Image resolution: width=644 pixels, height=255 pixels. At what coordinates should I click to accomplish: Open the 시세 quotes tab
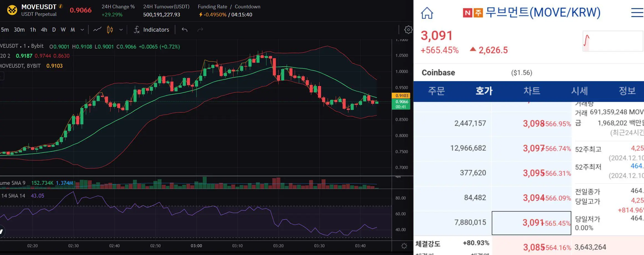[579, 91]
